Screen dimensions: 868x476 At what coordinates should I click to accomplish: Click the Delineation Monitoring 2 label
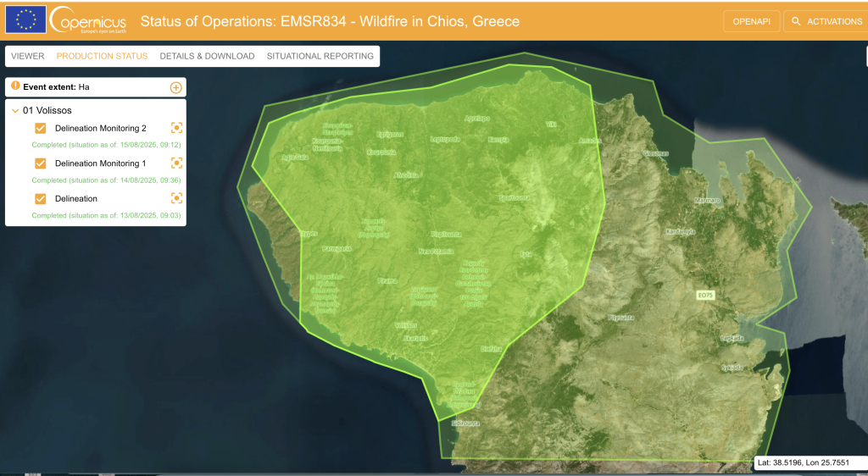pos(100,128)
